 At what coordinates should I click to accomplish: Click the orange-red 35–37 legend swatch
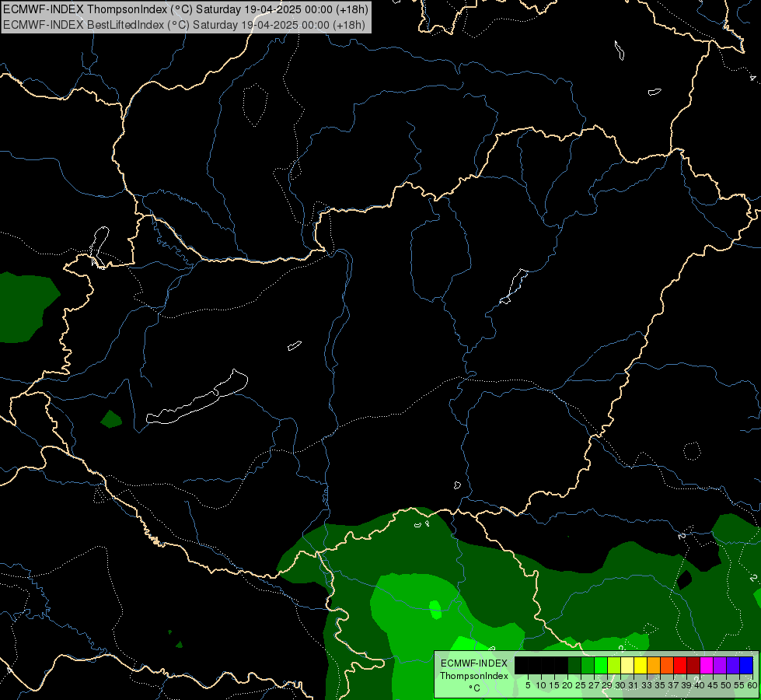tap(667, 665)
